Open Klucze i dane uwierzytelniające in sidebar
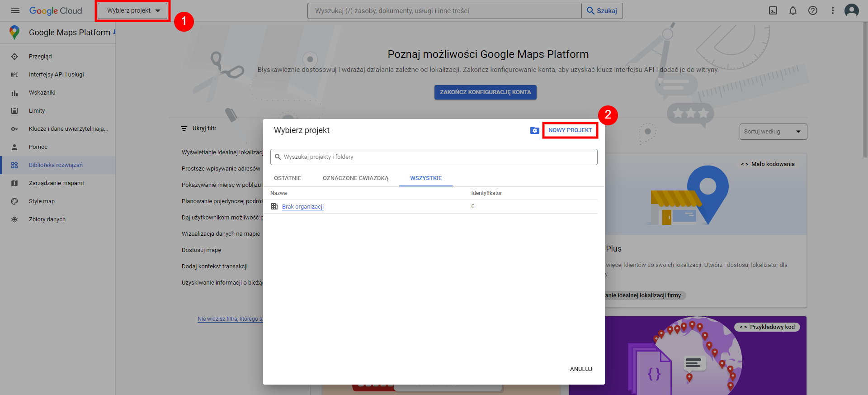 pos(68,129)
